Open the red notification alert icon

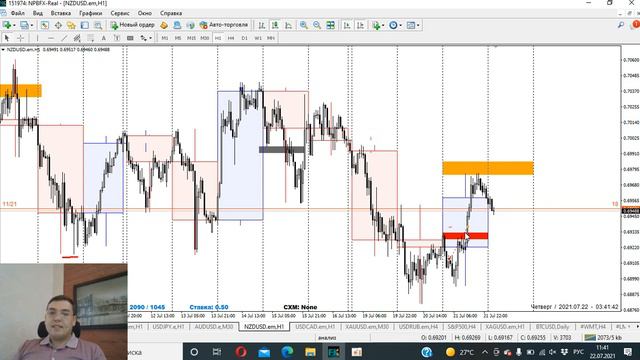(x=636, y=25)
